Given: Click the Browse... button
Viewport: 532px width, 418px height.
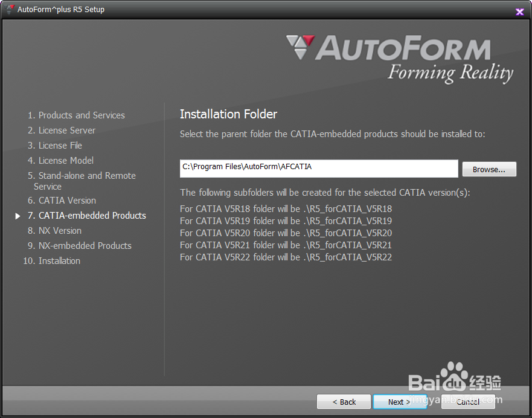Looking at the screenshot, I should click(489, 169).
